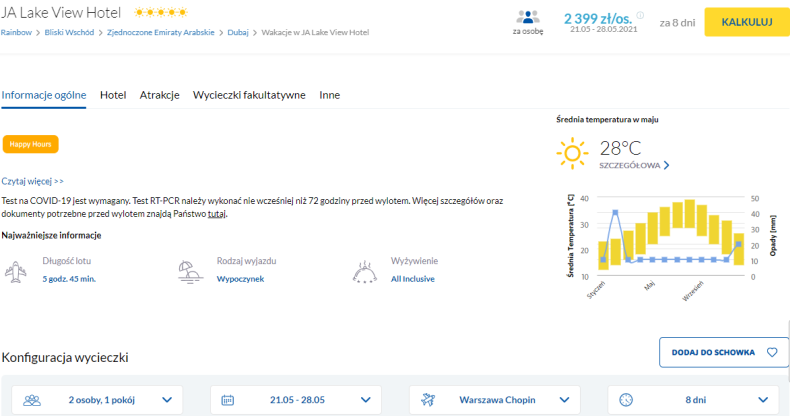Click the meal cloche icon beside Wyżywienie
The height and width of the screenshot is (416, 790).
[x=364, y=272]
